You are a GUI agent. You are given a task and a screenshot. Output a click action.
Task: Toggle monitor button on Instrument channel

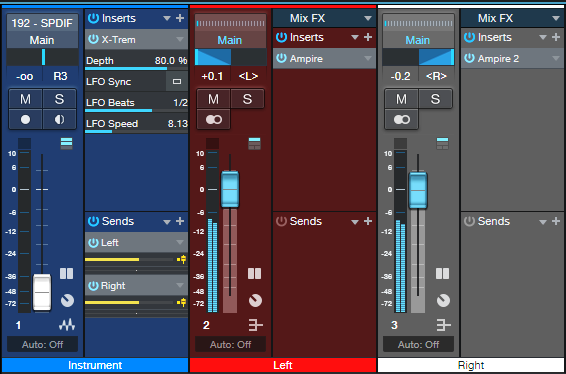60,119
